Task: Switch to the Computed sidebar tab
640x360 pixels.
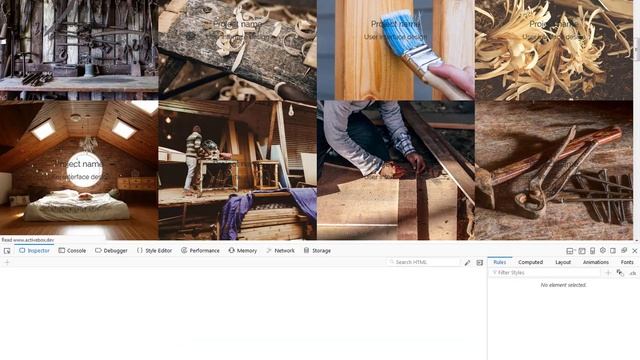Action: tap(530, 262)
